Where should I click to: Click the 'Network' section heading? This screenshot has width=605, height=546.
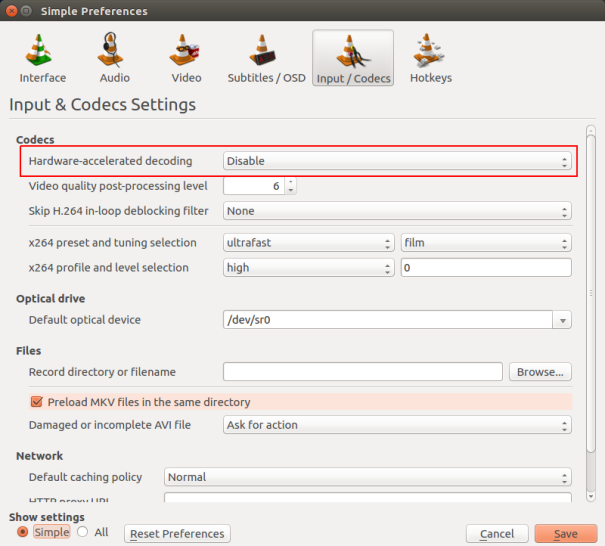39,456
